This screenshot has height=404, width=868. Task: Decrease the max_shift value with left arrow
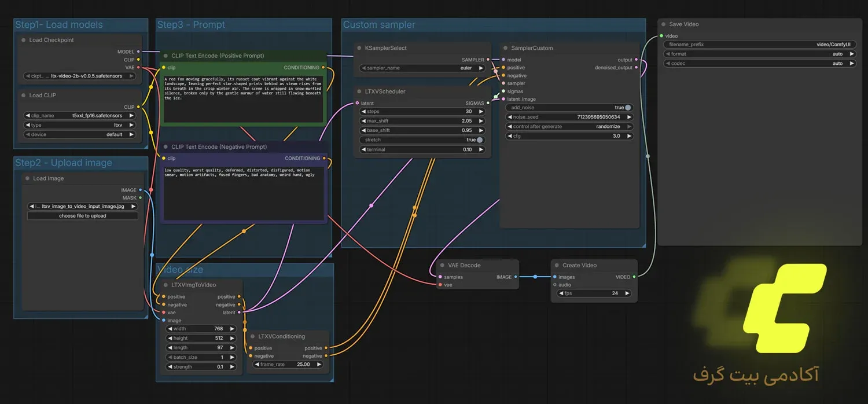coord(363,122)
